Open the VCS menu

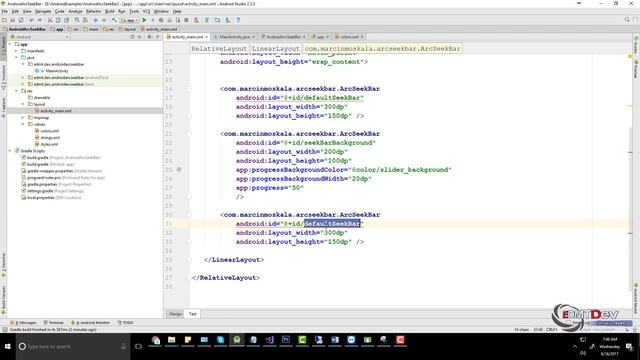pyautogui.click(x=146, y=11)
